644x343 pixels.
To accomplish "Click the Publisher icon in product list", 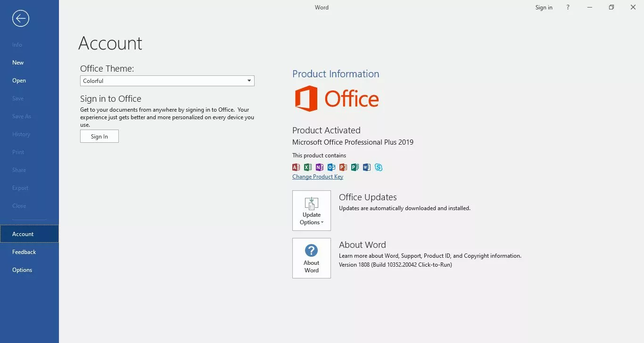I will click(355, 167).
